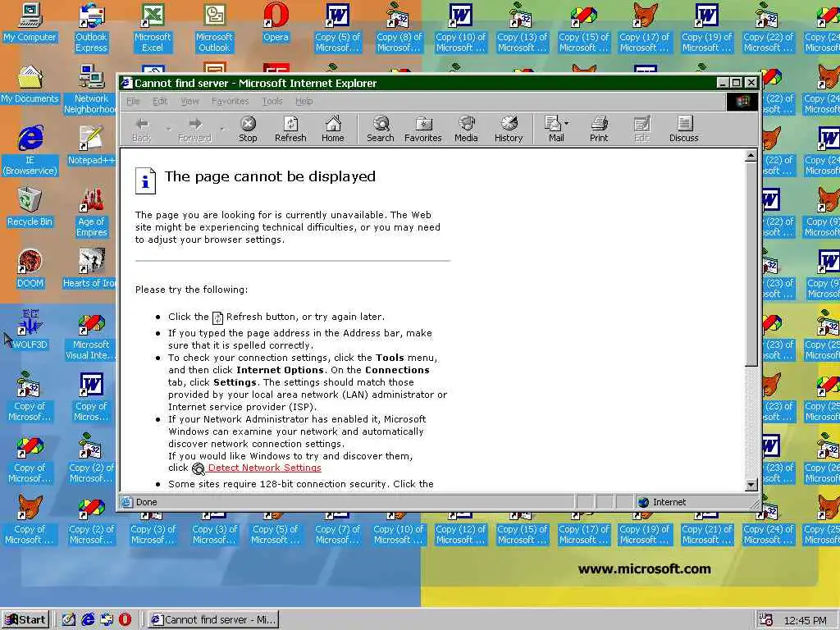Click the info icon beside page heading
This screenshot has height=630, width=840.
145,181
